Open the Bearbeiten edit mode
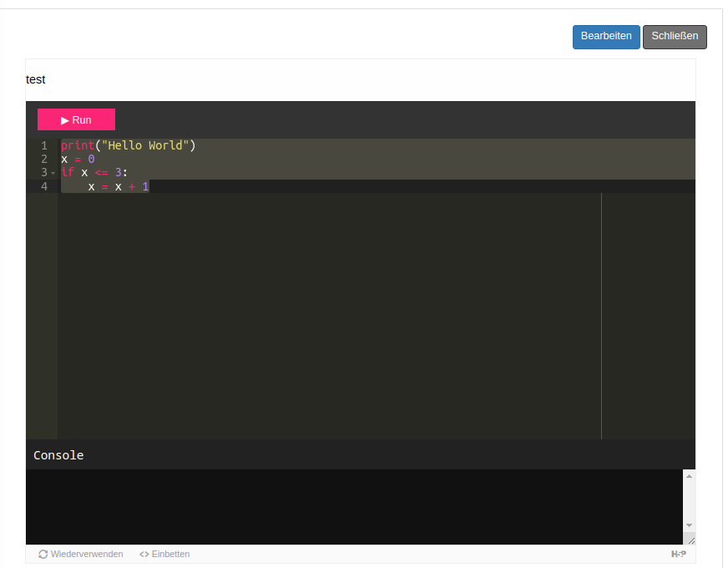 pyautogui.click(x=606, y=37)
